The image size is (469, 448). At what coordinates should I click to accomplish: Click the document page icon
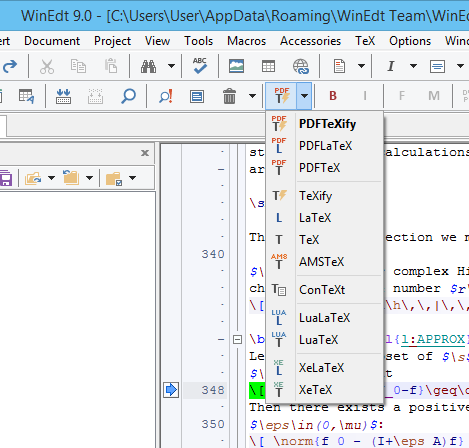[x=339, y=66]
